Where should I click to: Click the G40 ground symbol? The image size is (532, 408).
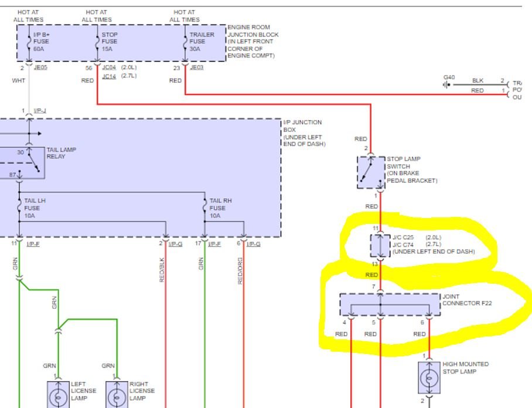pyautogui.click(x=449, y=84)
